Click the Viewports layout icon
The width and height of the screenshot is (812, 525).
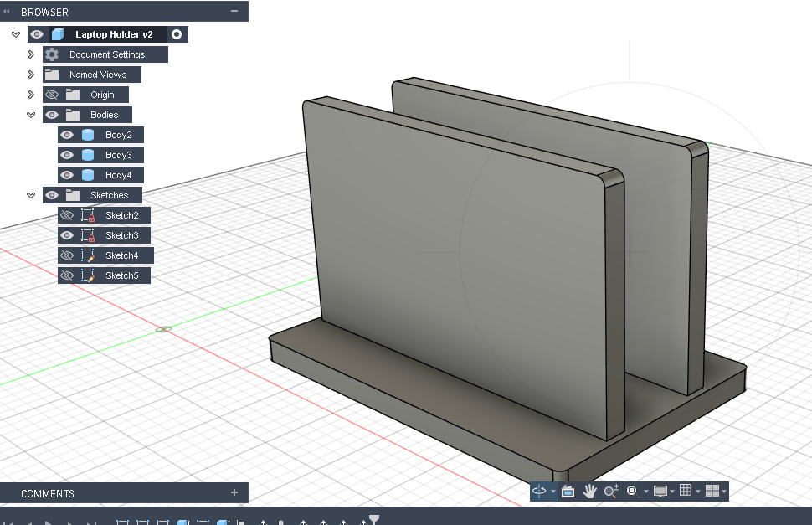[x=712, y=491]
